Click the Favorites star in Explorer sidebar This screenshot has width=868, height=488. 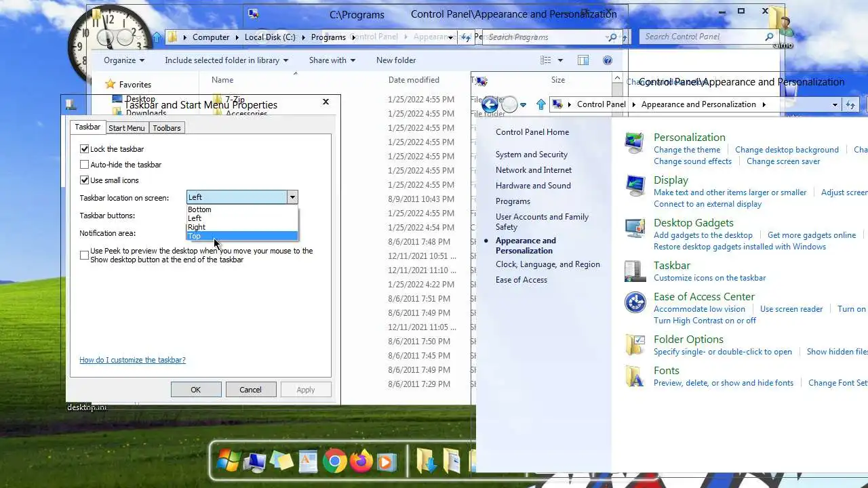[x=110, y=84]
